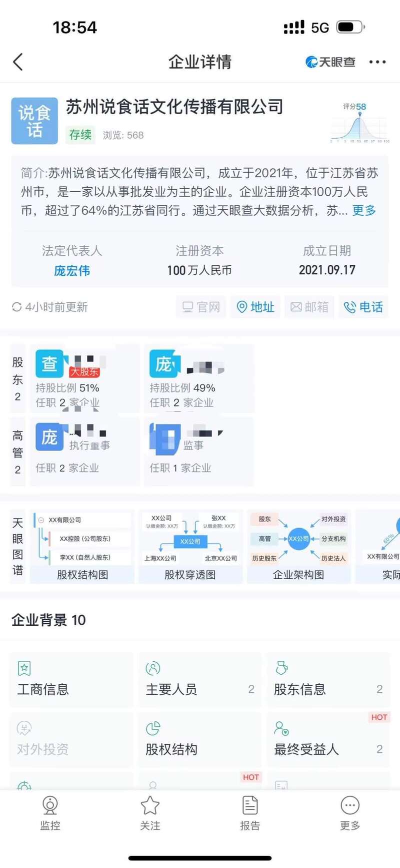Screen dimensions: 400x868
Task: Open the three-dots more menu at top
Action: (x=377, y=62)
